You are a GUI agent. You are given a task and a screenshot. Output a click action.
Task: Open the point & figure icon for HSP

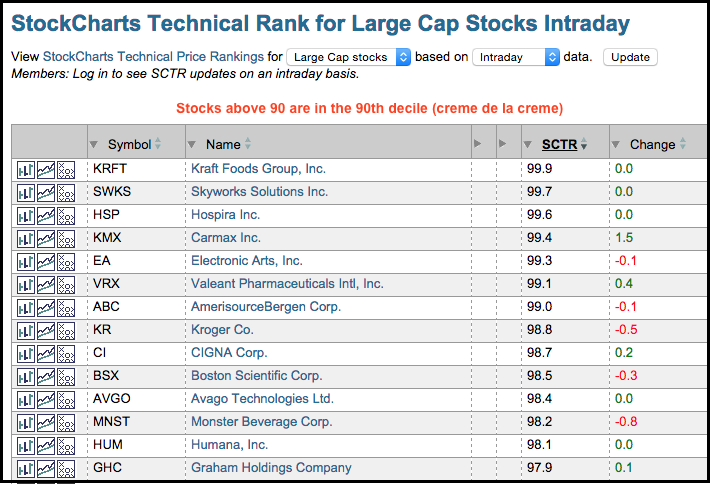[x=66, y=215]
